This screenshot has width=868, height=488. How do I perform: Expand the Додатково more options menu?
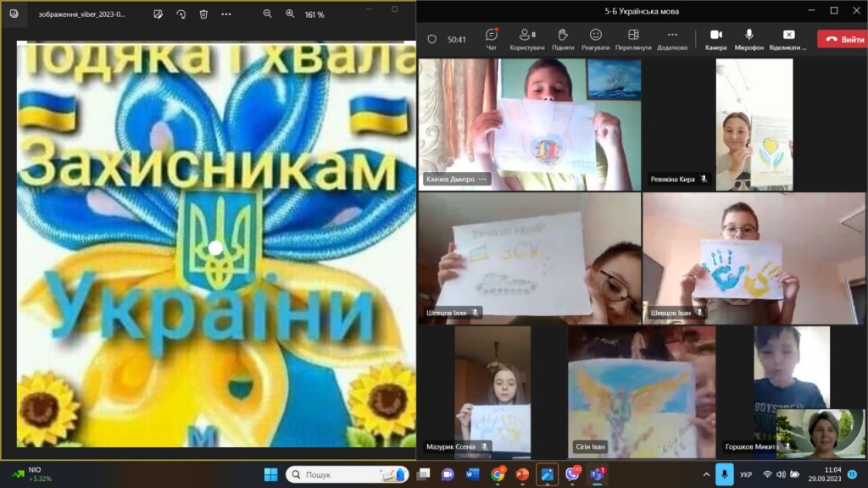(x=672, y=38)
